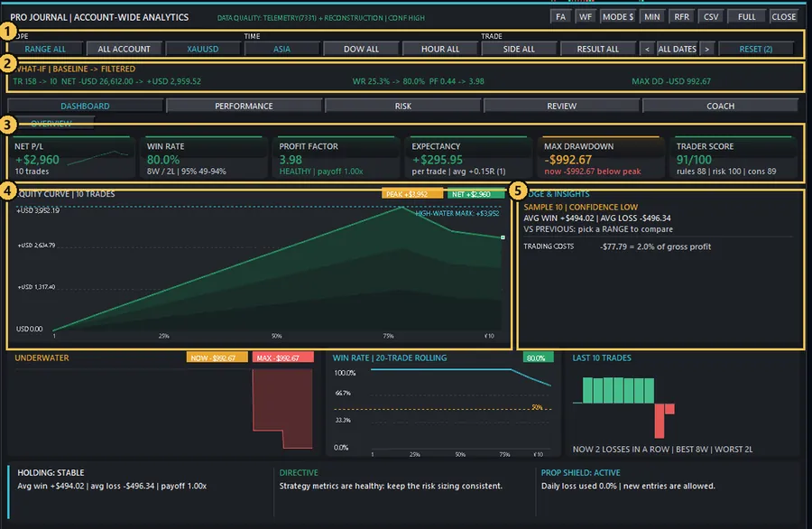Open the DOW ALL day filter
This screenshot has height=529, width=812.
pyautogui.click(x=361, y=49)
